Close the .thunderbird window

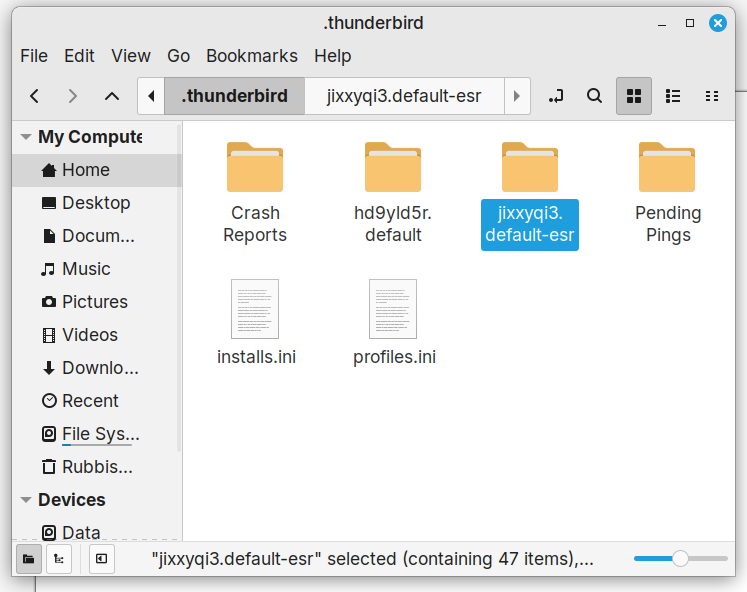[x=717, y=23]
